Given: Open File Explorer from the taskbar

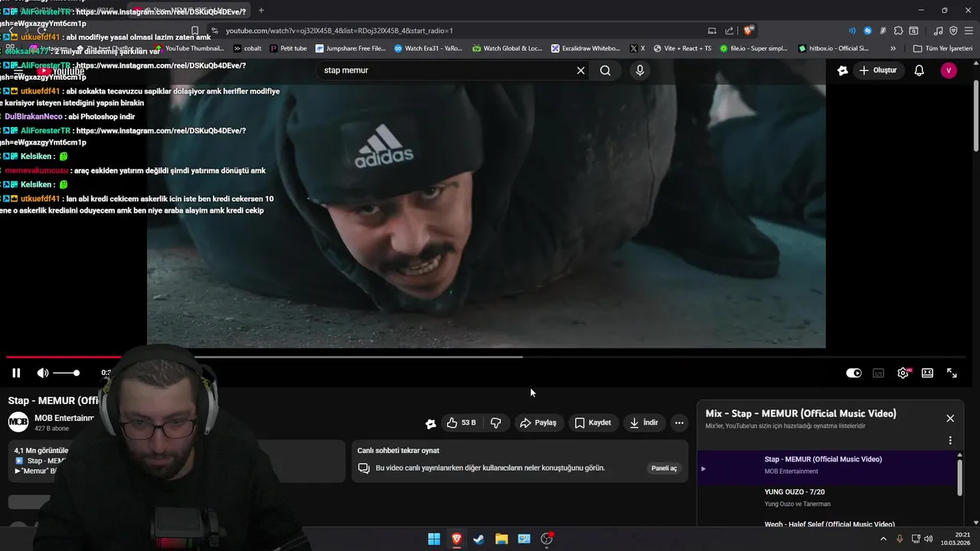Looking at the screenshot, I should click(501, 539).
